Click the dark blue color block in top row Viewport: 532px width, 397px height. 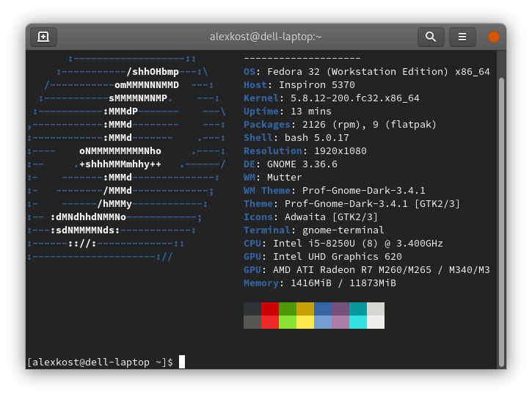coord(323,309)
